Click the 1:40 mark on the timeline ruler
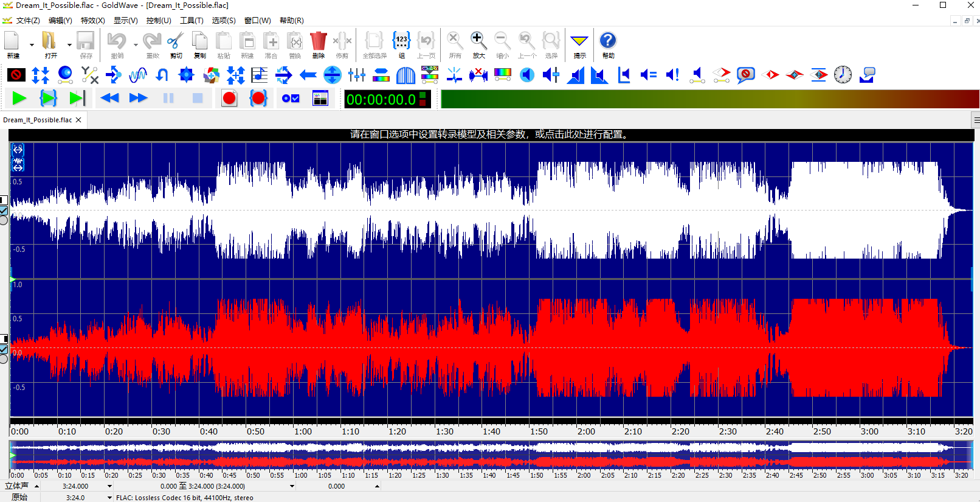Screen dimensions: 980x502 click(x=491, y=431)
